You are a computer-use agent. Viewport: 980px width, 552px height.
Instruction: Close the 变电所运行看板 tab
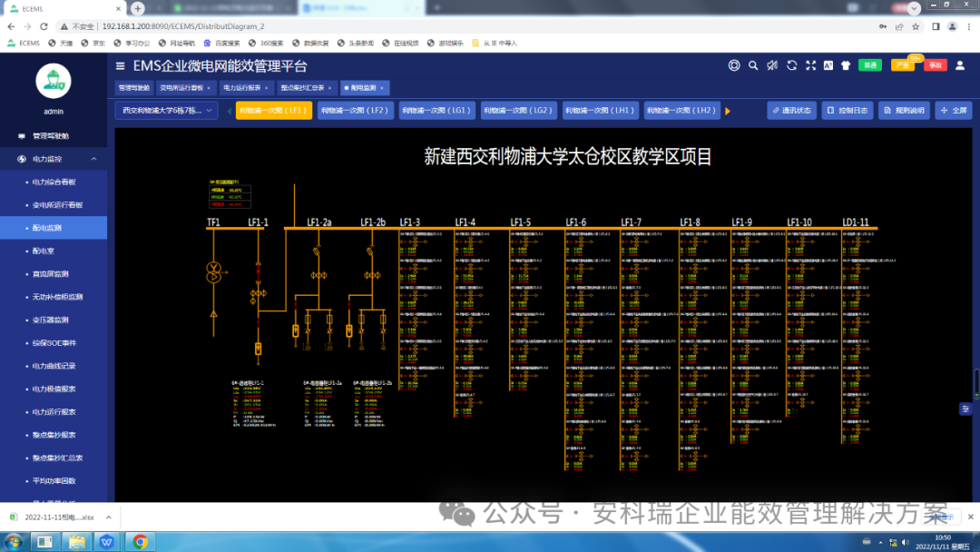pyautogui.click(x=209, y=88)
